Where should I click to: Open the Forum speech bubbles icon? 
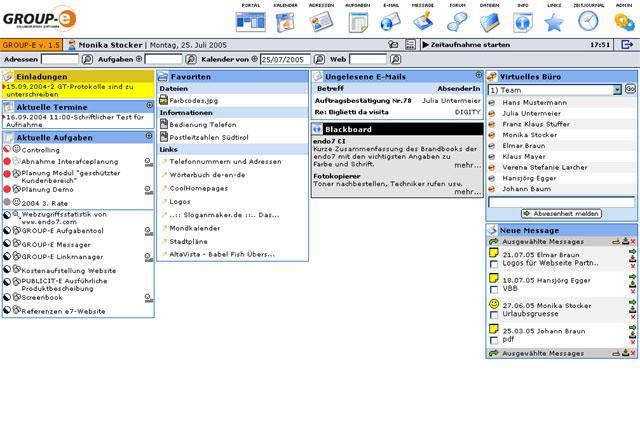pyautogui.click(x=457, y=22)
